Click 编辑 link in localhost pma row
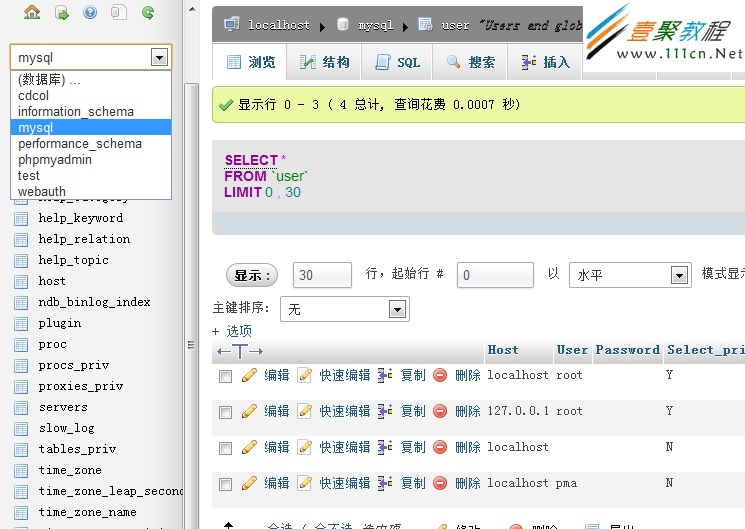Viewport: 745px width, 529px height. coord(277,483)
